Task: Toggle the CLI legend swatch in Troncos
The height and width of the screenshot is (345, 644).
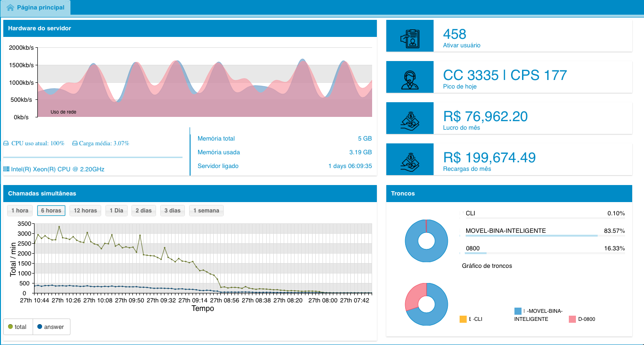Action: 463,319
